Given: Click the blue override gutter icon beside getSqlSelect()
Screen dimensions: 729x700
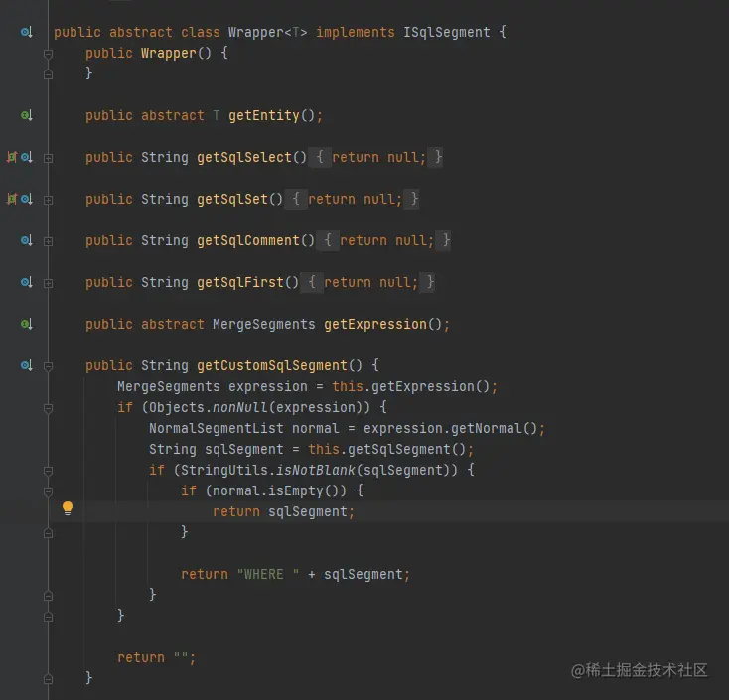Looking at the screenshot, I should coord(27,157).
